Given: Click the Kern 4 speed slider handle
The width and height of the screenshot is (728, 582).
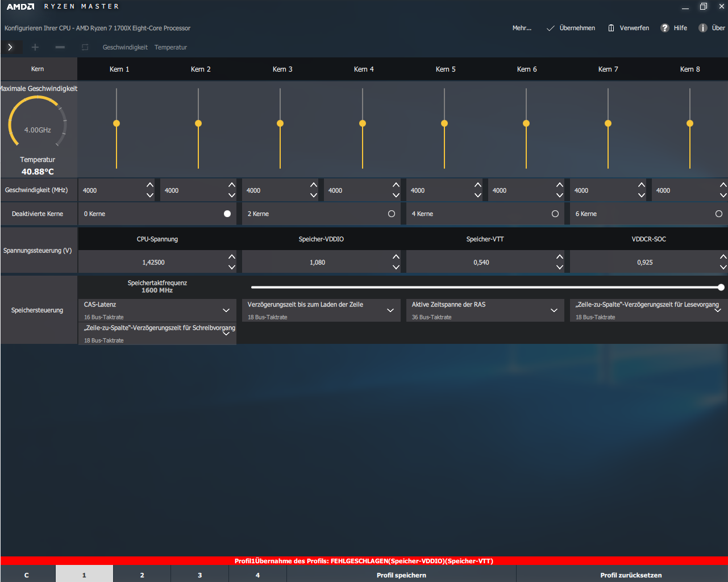Looking at the screenshot, I should pos(363,123).
